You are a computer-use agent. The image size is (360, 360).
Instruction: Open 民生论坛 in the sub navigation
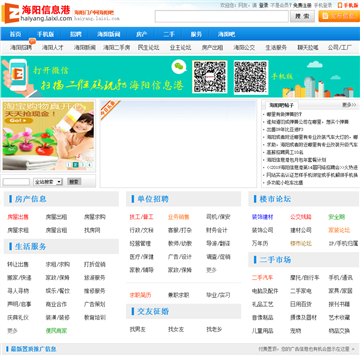[148, 48]
